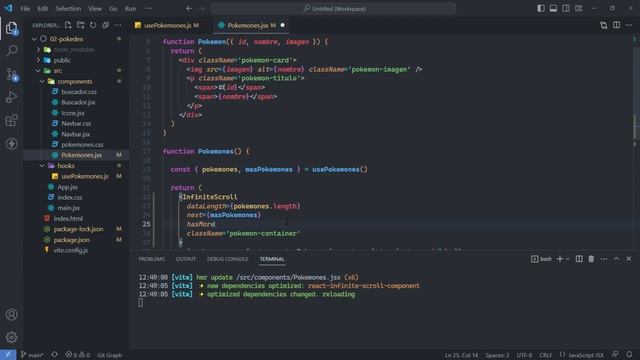Open the overflow menu ellipsis in menu bar

coord(149,9)
